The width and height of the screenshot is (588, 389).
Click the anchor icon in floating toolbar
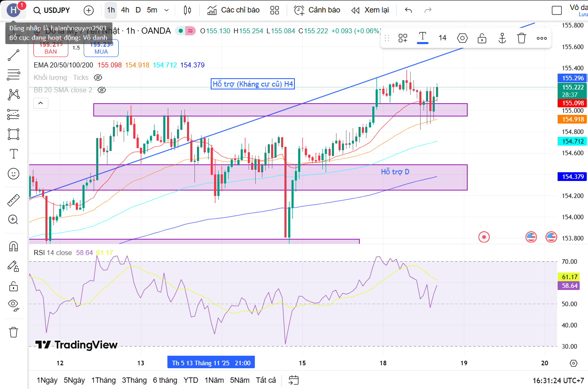tap(502, 38)
